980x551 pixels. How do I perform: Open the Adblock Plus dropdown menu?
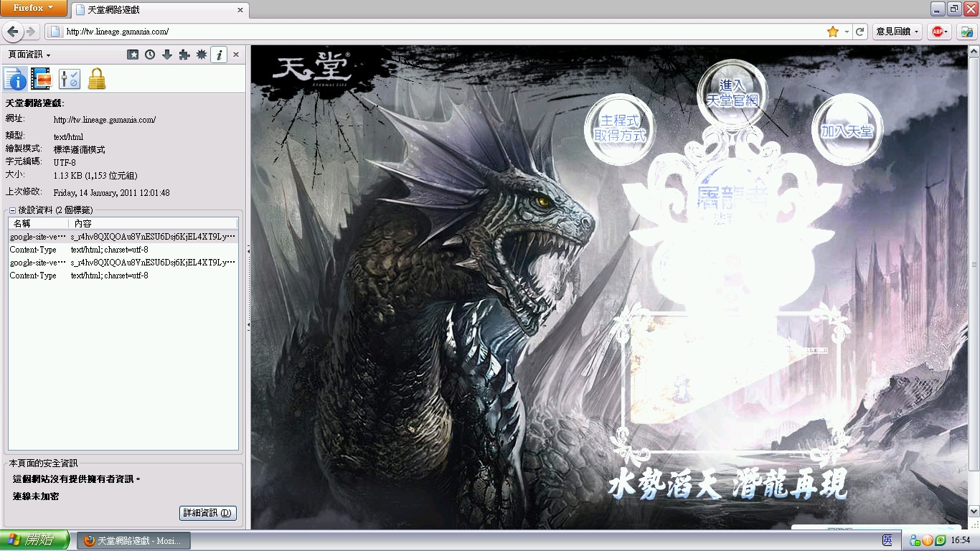(939, 32)
